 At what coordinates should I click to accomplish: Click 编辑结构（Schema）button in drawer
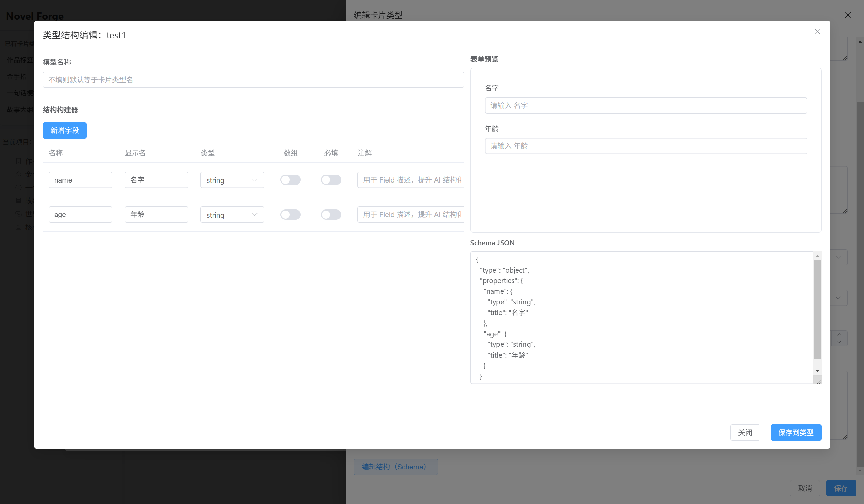(x=396, y=467)
